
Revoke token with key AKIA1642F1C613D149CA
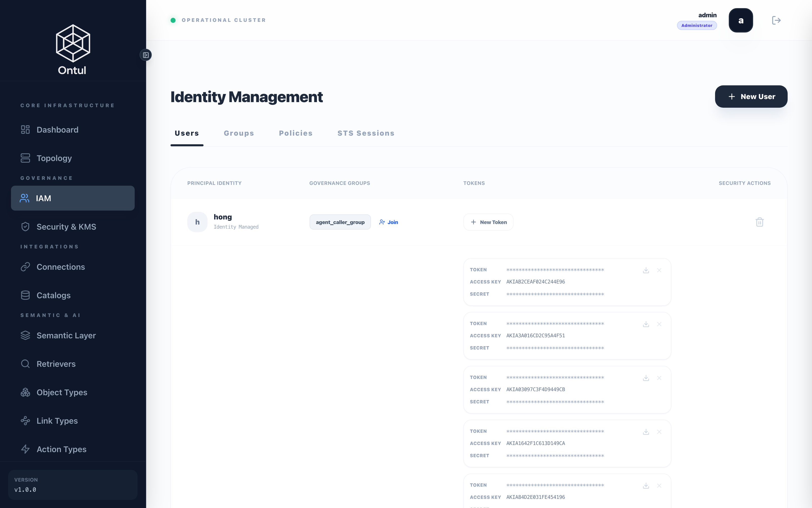659,432
